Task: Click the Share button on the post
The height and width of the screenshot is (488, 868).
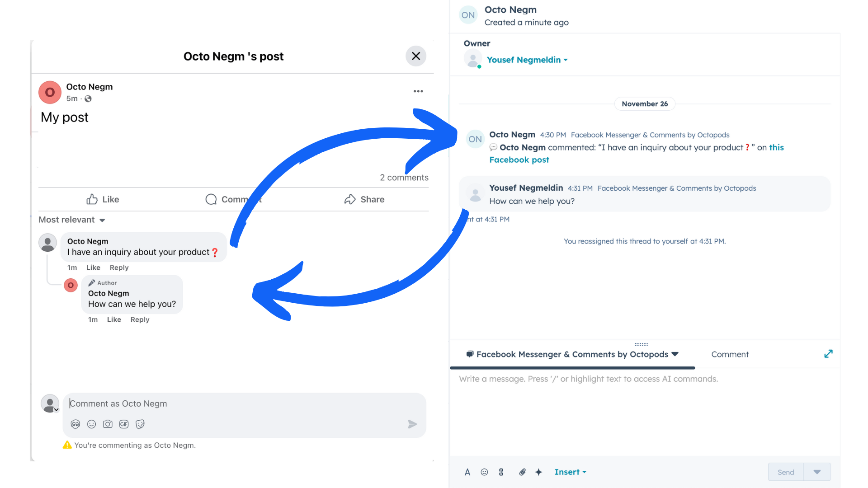Action: (364, 199)
